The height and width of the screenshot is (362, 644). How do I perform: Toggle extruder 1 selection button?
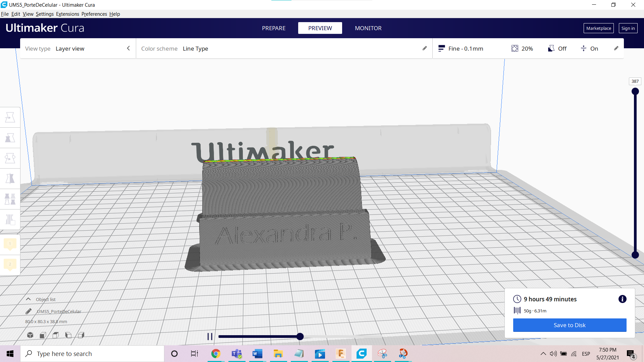tap(10, 244)
